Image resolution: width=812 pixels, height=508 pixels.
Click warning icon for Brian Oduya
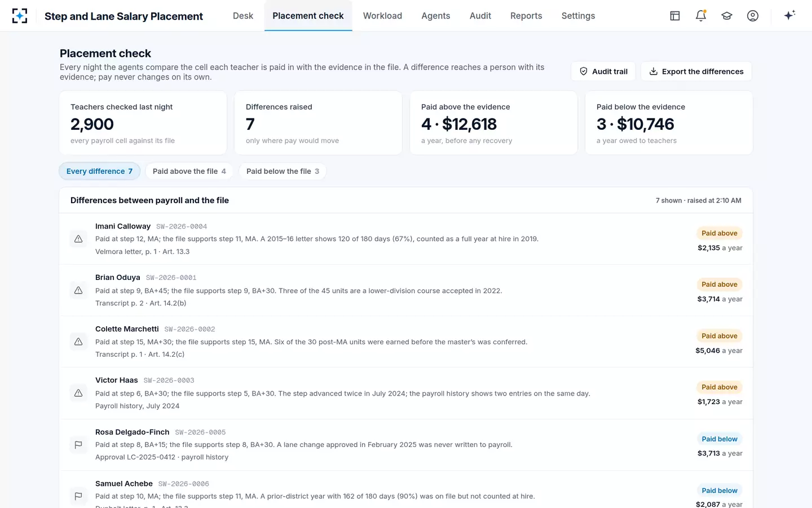point(78,290)
